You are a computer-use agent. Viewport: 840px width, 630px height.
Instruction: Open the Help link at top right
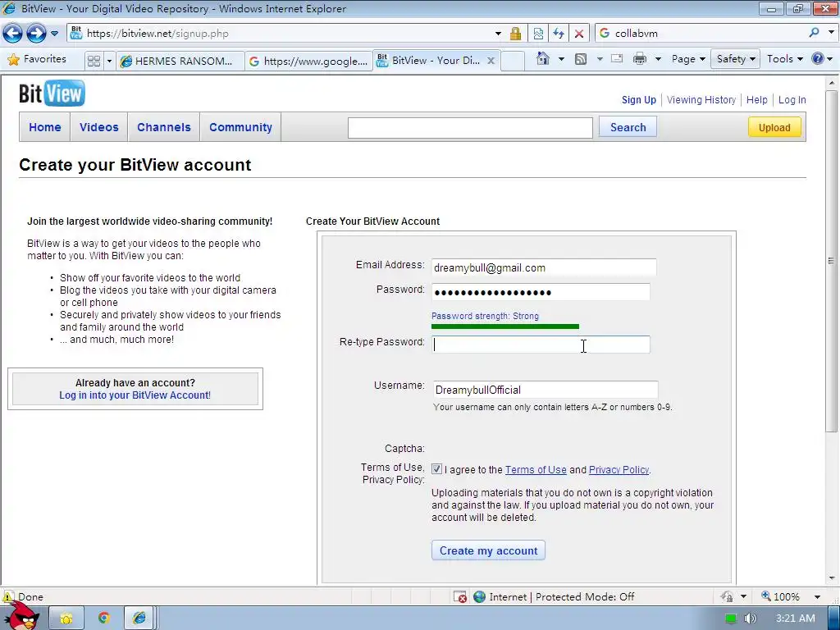click(756, 99)
